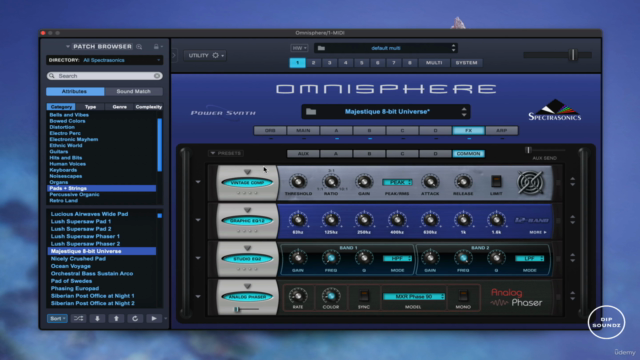The height and width of the screenshot is (360, 640).
Task: Open the Directory All Spectrasonics dropdown
Action: point(104,60)
